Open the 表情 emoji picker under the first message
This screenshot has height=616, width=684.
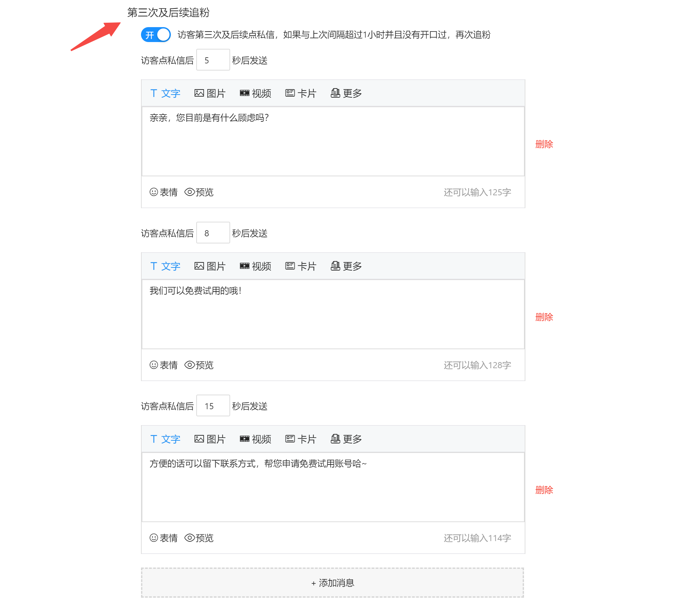click(x=164, y=192)
